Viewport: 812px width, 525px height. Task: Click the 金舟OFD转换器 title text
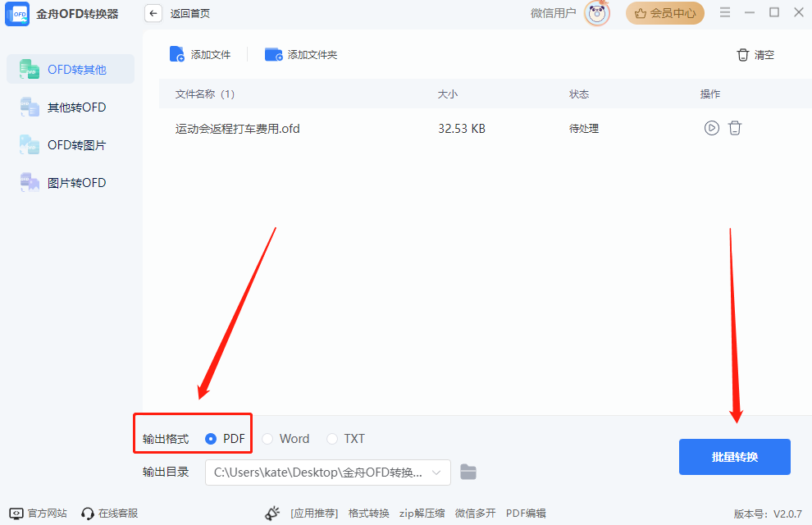pos(77,14)
